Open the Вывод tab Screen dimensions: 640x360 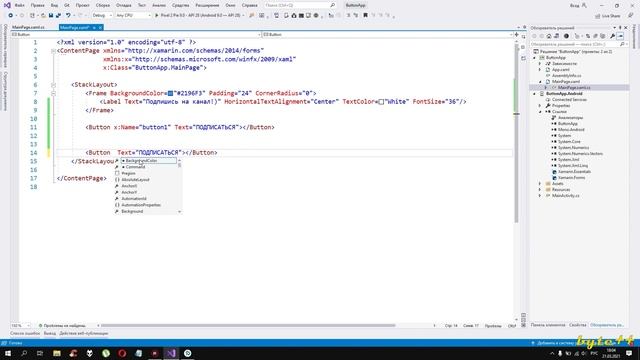(x=50, y=333)
